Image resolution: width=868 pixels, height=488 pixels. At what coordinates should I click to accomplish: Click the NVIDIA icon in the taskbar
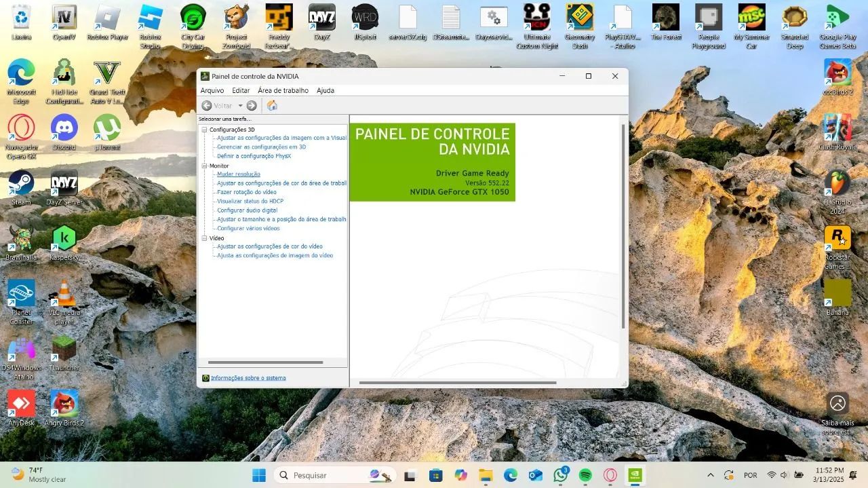(x=635, y=475)
